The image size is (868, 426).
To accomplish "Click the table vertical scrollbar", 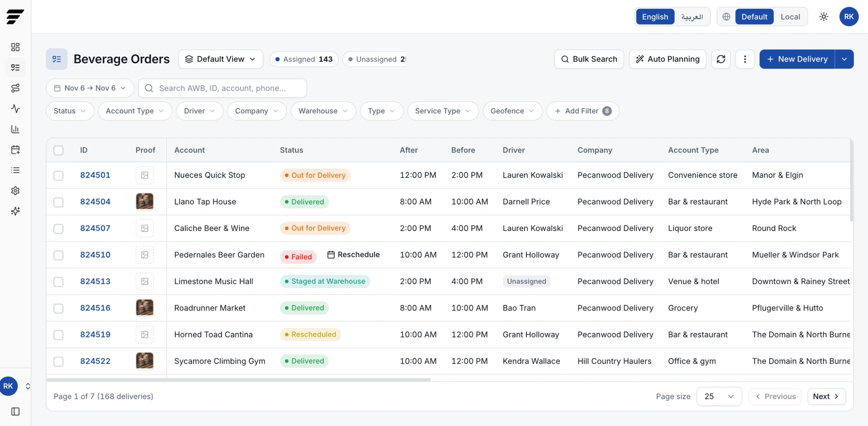I will [852, 180].
